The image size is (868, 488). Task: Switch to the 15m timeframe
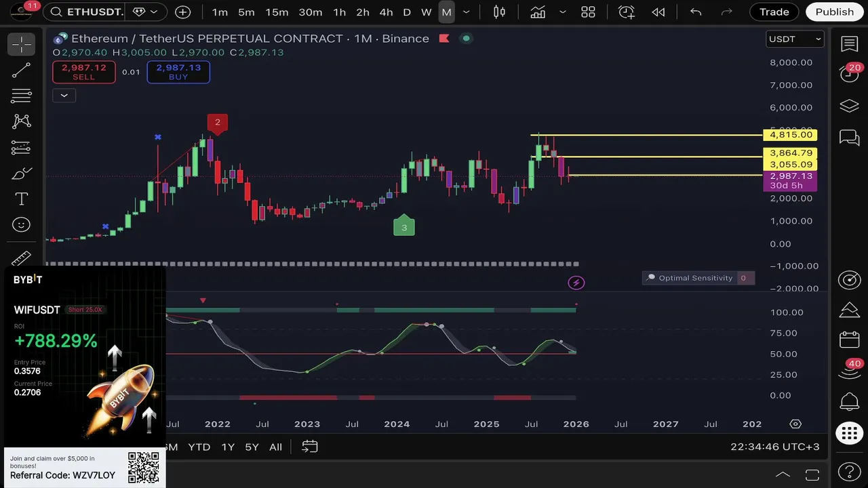(277, 12)
